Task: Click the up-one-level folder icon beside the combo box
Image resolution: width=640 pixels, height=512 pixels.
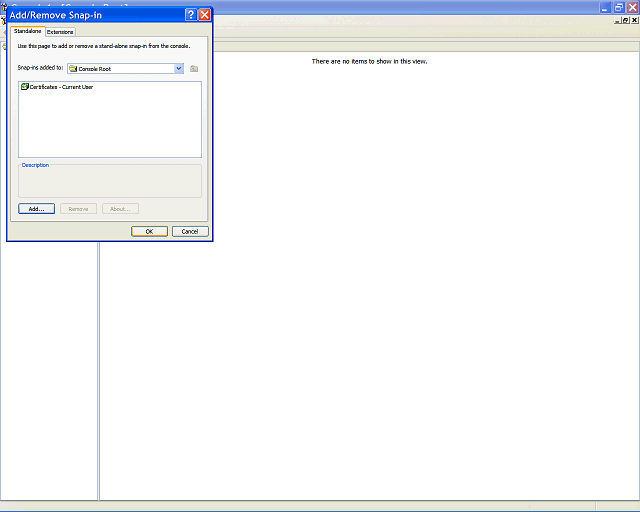Action: tap(194, 69)
